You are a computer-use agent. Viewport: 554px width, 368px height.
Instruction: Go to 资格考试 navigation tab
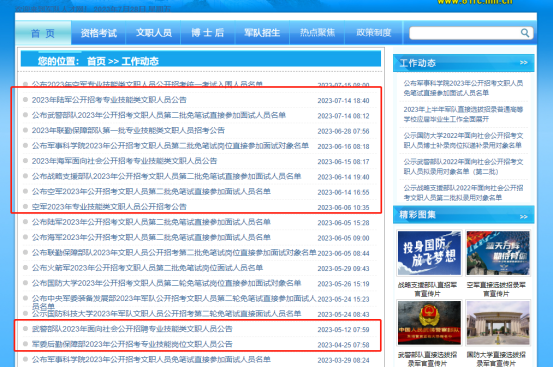tap(99, 33)
